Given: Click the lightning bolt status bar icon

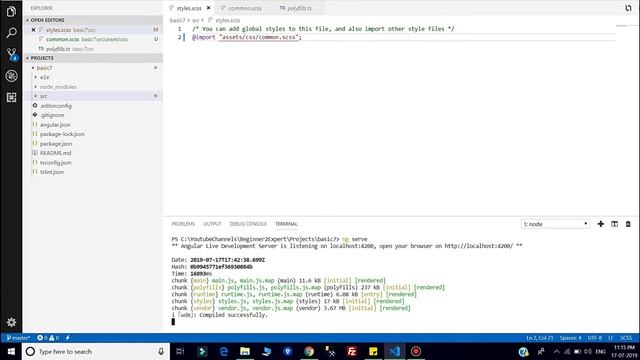Looking at the screenshot, I should tap(67, 338).
